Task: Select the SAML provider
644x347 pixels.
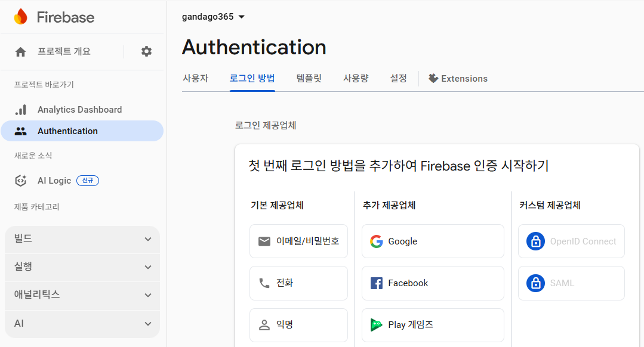Action: [x=571, y=283]
